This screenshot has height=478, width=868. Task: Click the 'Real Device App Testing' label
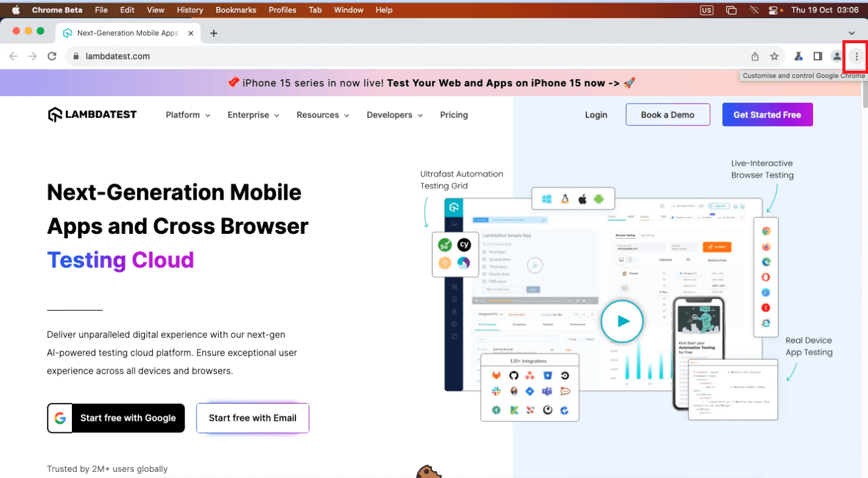pos(809,346)
